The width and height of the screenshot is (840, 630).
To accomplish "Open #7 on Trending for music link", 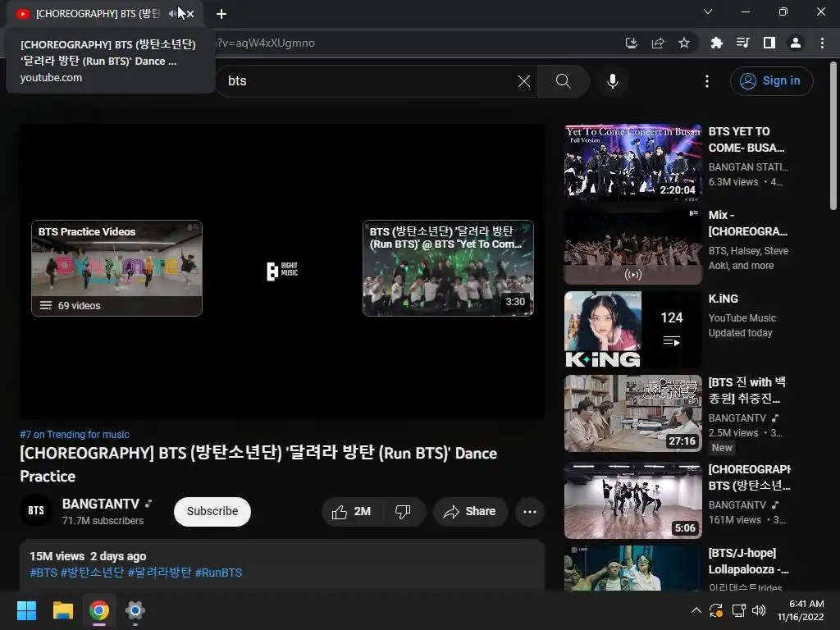I will pyautogui.click(x=75, y=435).
